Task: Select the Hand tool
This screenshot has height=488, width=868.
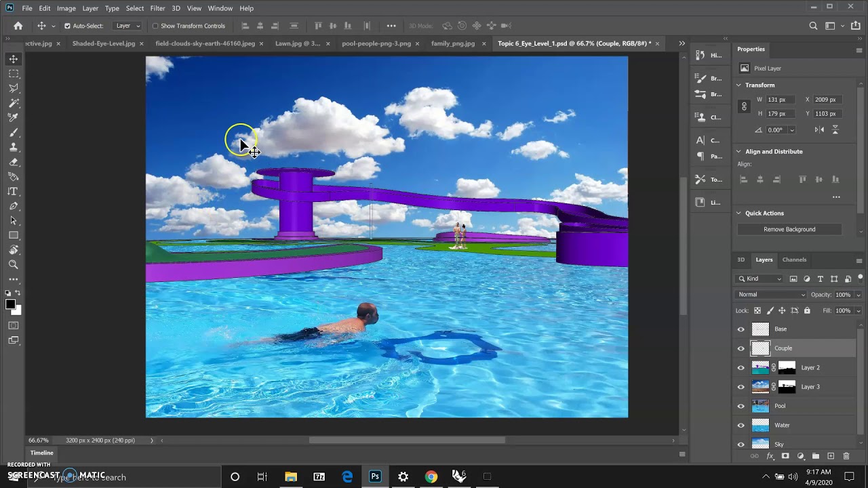Action: coord(14,250)
